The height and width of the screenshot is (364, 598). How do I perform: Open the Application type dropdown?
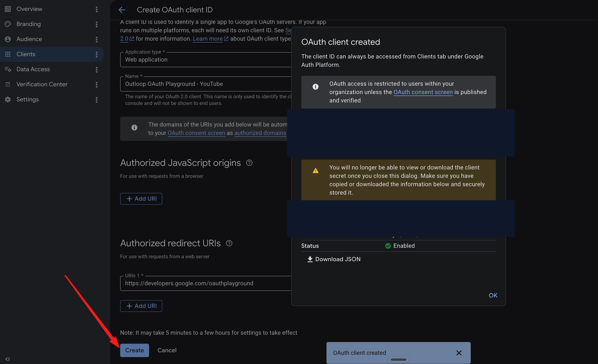205,60
